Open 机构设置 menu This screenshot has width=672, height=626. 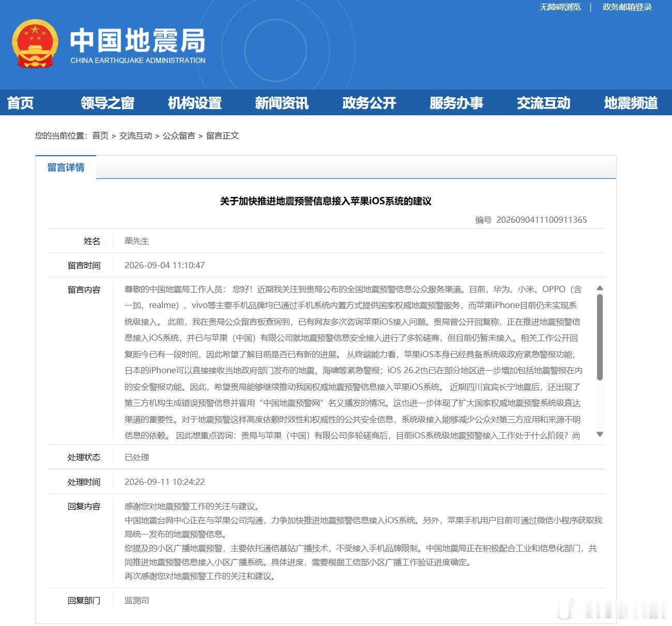[195, 103]
